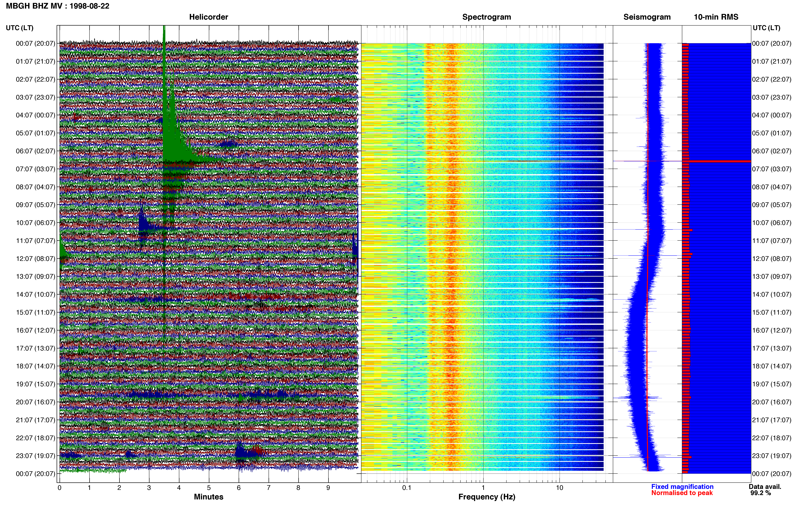Click the right '03:07 (23:07)' time label
The width and height of the screenshot is (812, 508).
click(772, 97)
